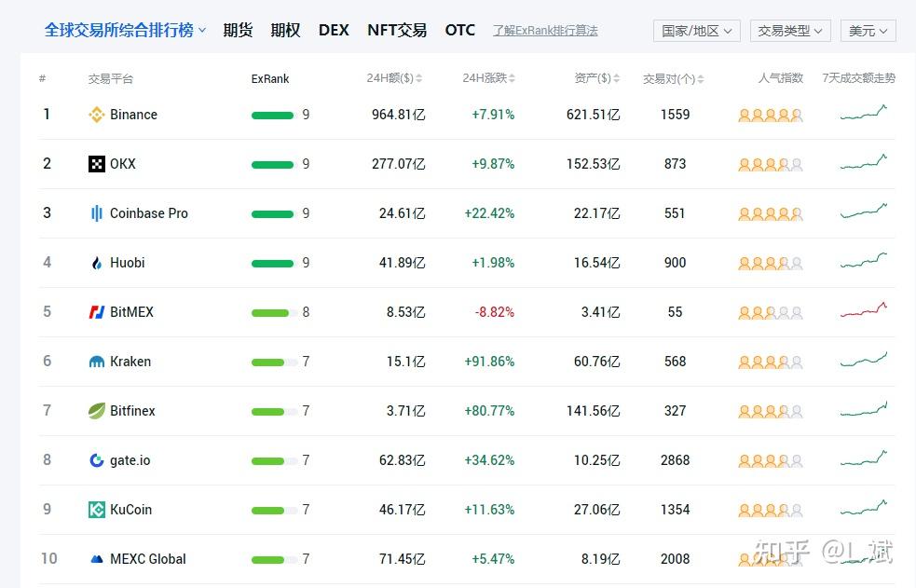Click the KuCoin logo icon
Image resolution: width=916 pixels, height=588 pixels.
tap(96, 510)
